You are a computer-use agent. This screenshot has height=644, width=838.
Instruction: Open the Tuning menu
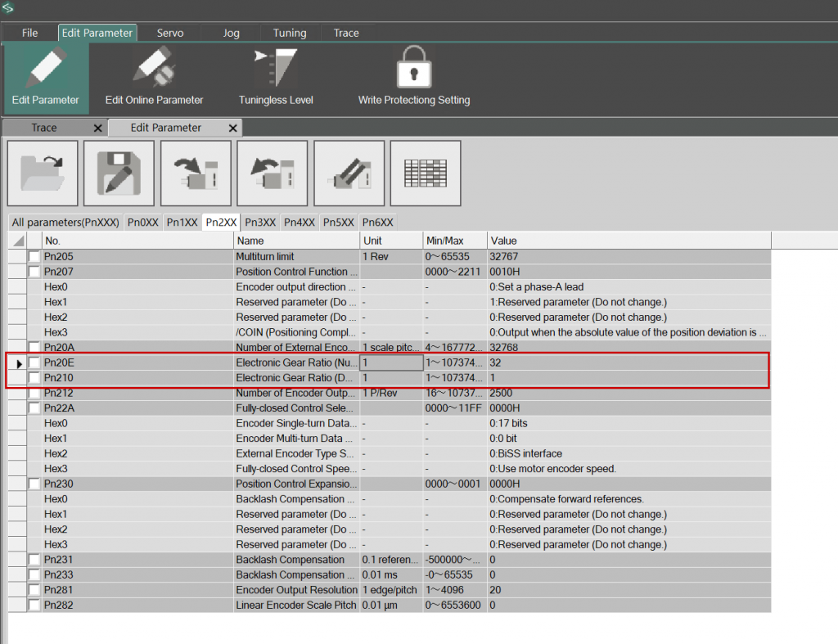click(x=290, y=33)
